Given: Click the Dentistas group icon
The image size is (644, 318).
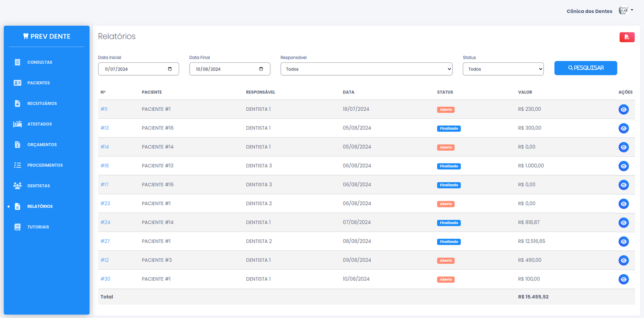Looking at the screenshot, I should click(x=17, y=186).
